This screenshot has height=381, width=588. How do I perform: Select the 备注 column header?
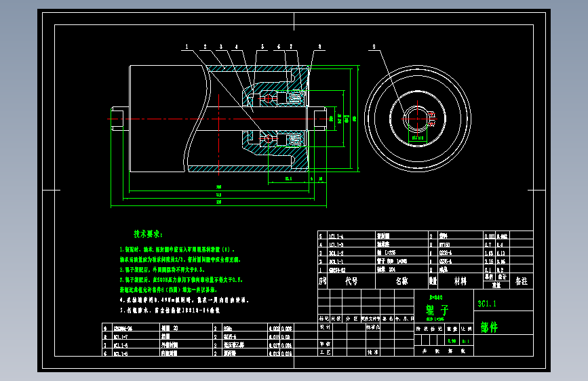[522, 281]
